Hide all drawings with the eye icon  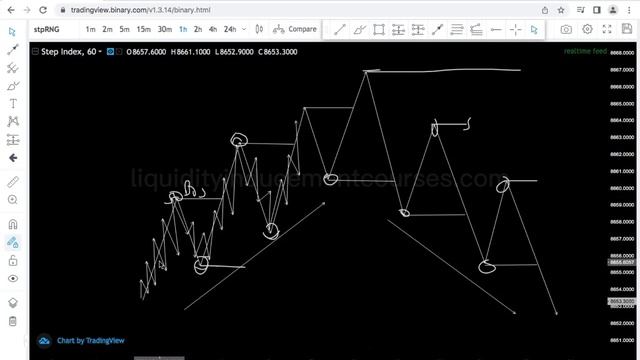tap(13, 278)
